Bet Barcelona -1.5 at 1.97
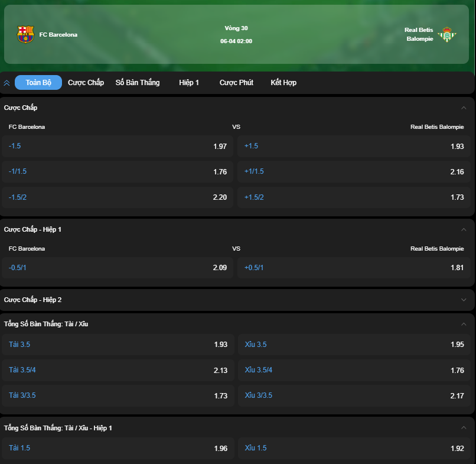The image size is (476, 464). 118,146
